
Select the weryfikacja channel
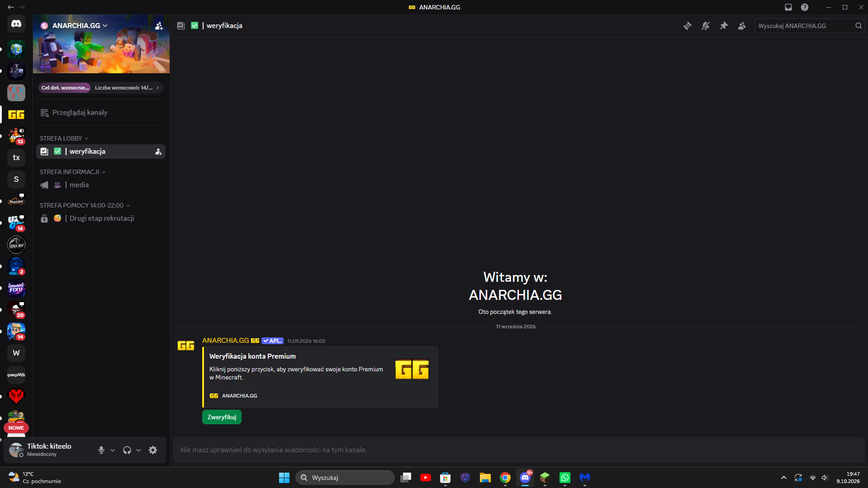(x=101, y=152)
